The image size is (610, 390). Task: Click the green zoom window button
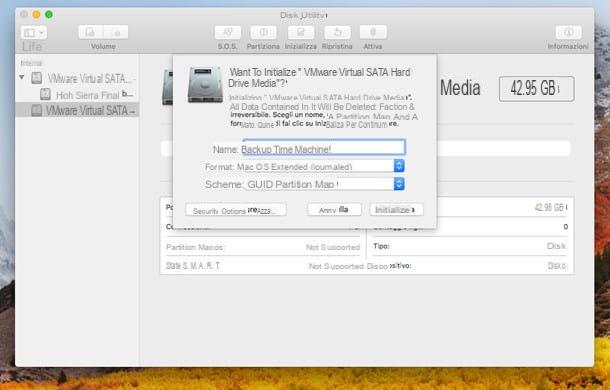click(49, 14)
